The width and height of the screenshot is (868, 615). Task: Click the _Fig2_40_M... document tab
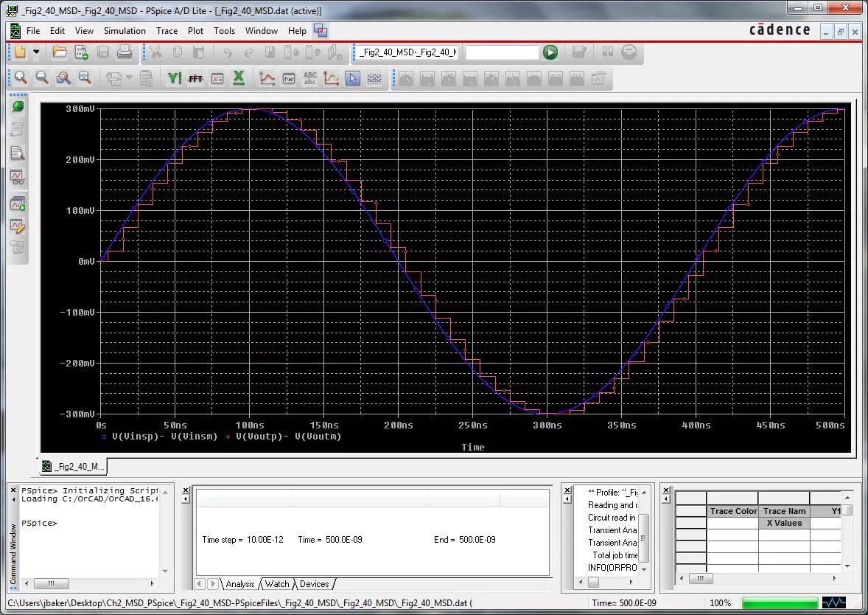pos(74,466)
